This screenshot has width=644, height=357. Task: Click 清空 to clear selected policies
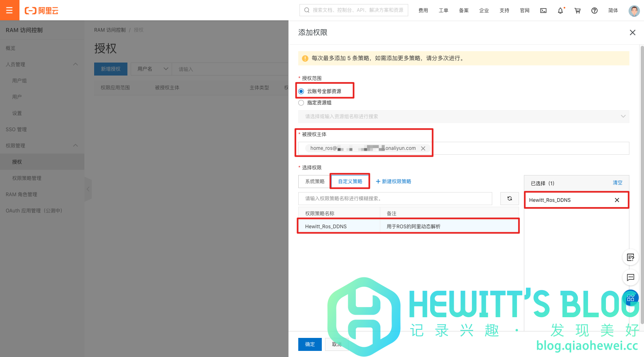pyautogui.click(x=617, y=183)
